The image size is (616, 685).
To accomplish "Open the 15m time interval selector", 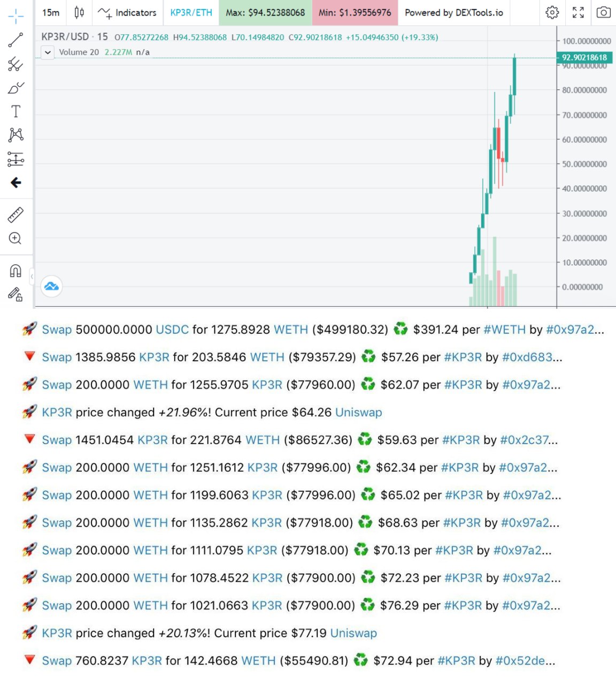I will 51,12.
